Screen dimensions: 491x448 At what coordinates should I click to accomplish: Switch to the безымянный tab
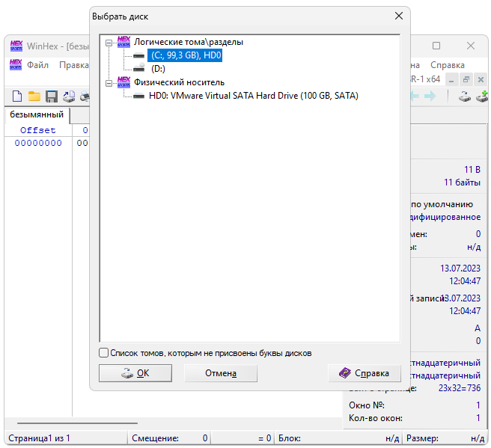(x=37, y=115)
